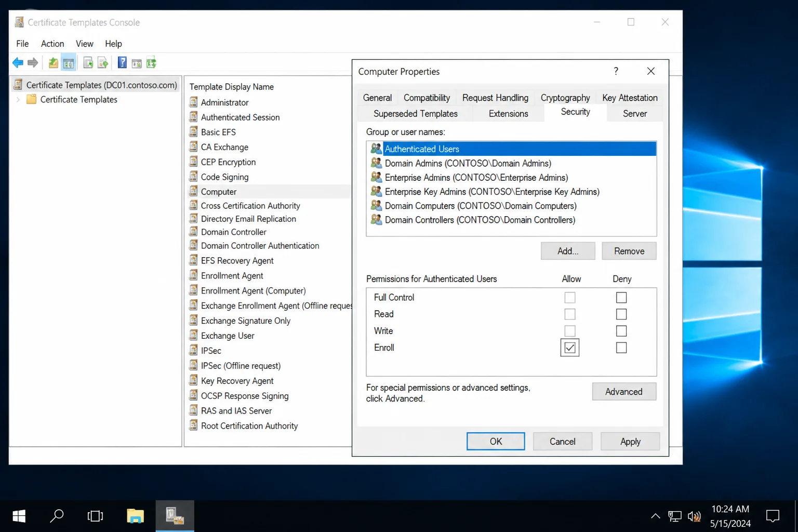Check the Allow Read permission box
The height and width of the screenshot is (532, 798).
570,314
